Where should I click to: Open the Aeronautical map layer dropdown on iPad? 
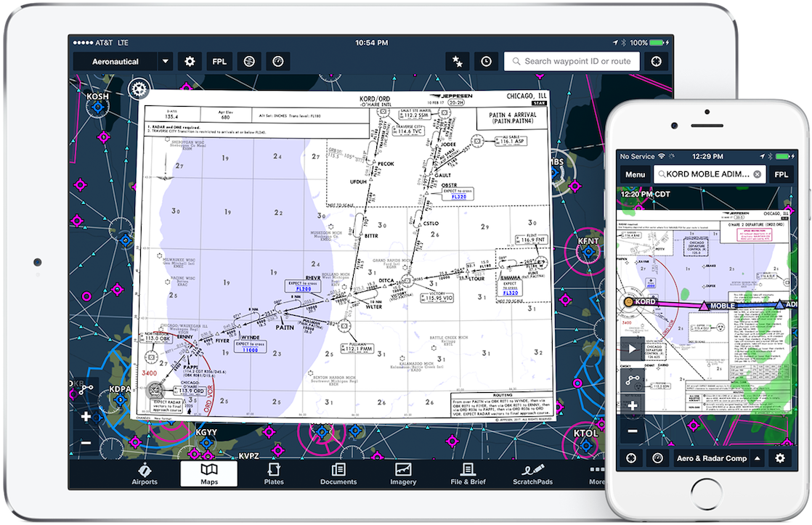coord(123,62)
